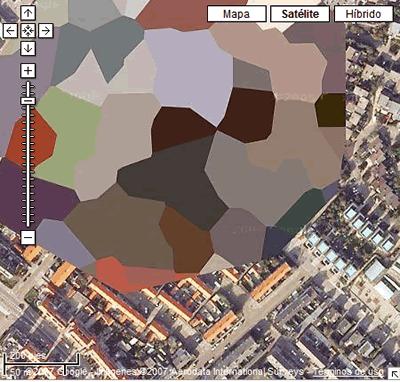Switch to the Híbrido view
This screenshot has height=382, width=400.
pyautogui.click(x=363, y=14)
